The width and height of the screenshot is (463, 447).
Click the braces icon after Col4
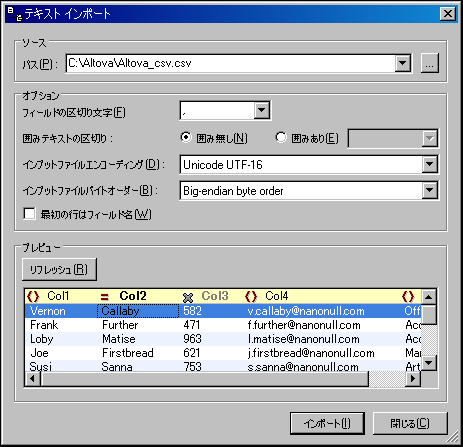pos(408,296)
